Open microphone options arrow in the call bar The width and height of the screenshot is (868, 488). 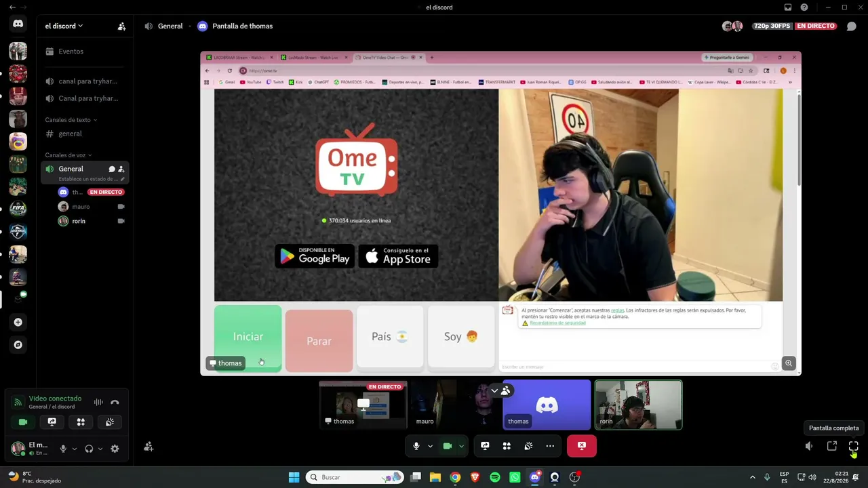430,446
